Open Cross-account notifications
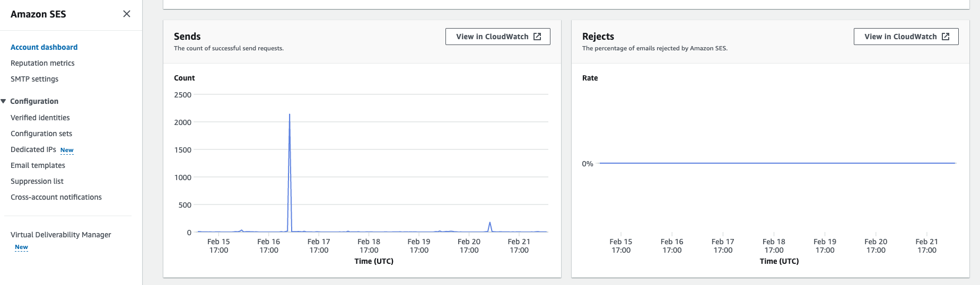This screenshot has height=285, width=980. [x=56, y=197]
